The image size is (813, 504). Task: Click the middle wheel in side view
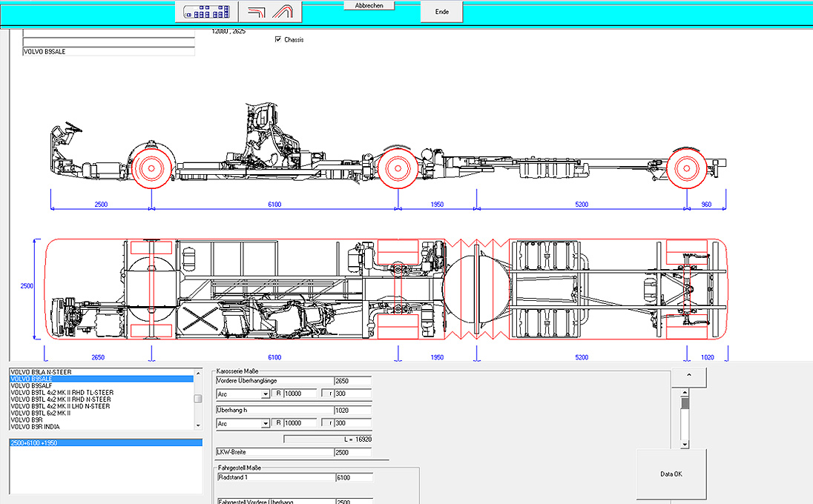pyautogui.click(x=398, y=168)
